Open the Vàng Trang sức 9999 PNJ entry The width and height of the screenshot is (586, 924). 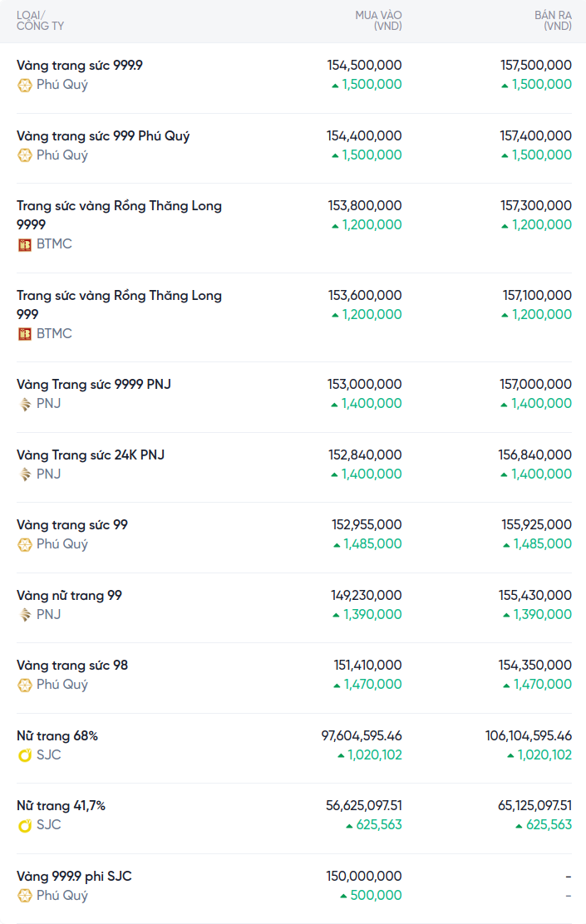pyautogui.click(x=94, y=385)
